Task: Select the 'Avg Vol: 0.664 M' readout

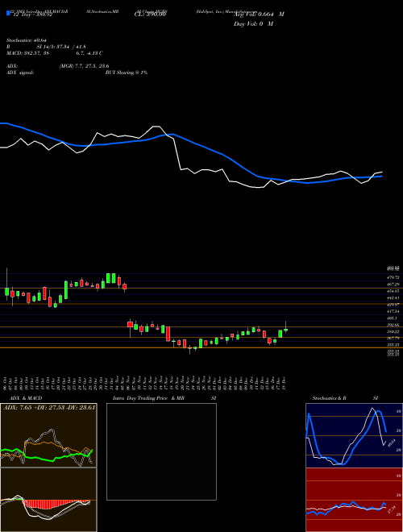Action: coord(259,15)
